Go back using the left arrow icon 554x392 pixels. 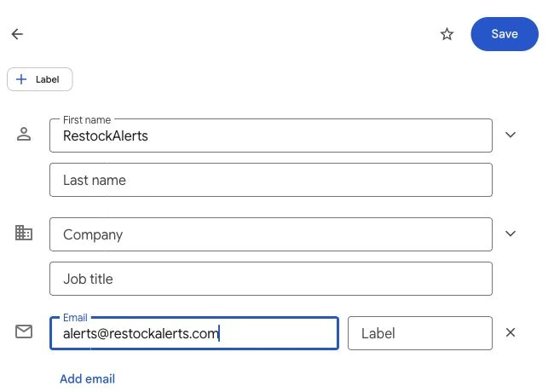[x=17, y=34]
